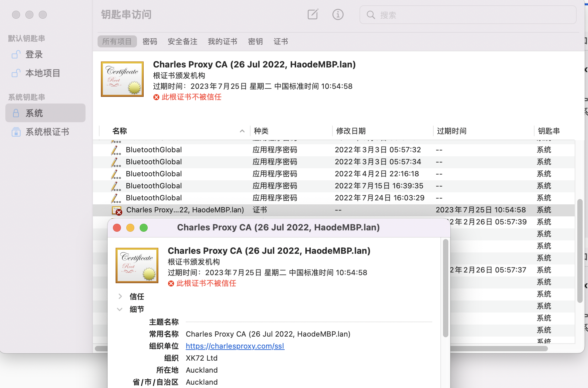Zoom the Charles Proxy CA certificate dialog
Screen dimensions: 588x388
(144, 228)
